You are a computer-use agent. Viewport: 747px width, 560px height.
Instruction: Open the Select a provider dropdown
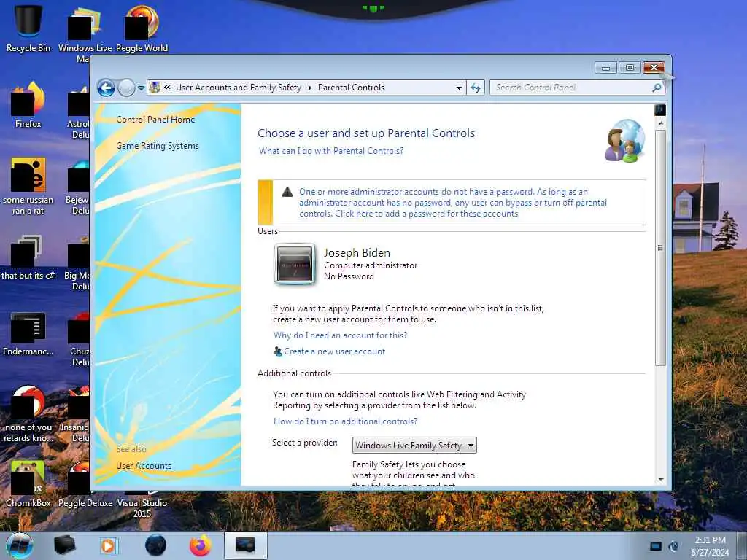pyautogui.click(x=414, y=446)
